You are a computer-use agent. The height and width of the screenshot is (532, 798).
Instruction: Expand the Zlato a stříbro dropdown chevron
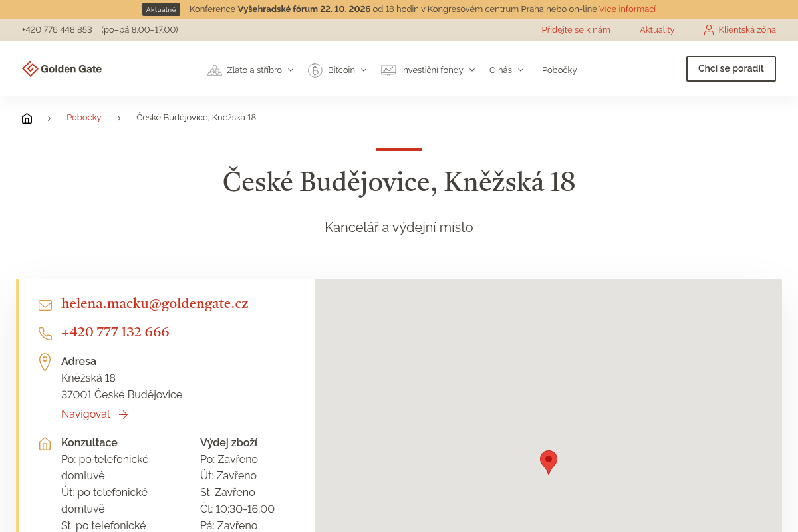click(x=291, y=70)
